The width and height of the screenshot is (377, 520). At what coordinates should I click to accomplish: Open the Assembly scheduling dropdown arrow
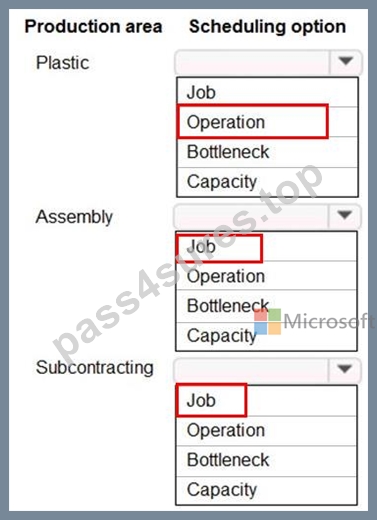[x=344, y=216]
